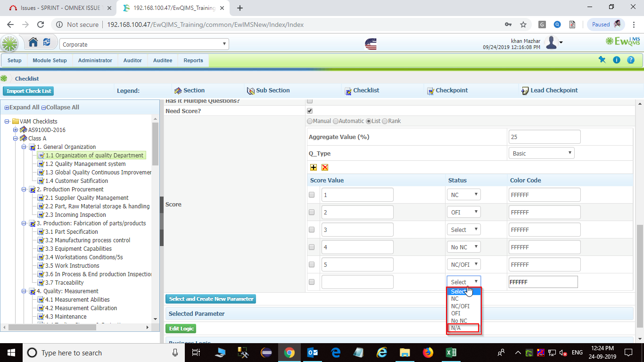Click the Cortana microphone icon
Viewport: 644px width, 362px height.
point(175,353)
